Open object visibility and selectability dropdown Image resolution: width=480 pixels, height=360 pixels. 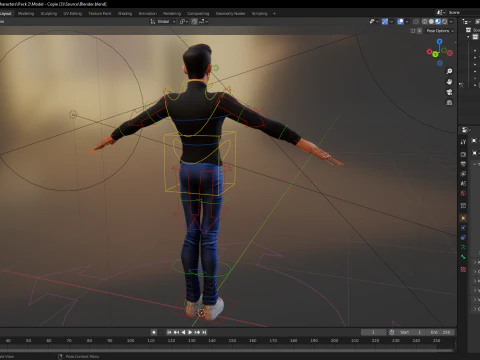pos(373,21)
